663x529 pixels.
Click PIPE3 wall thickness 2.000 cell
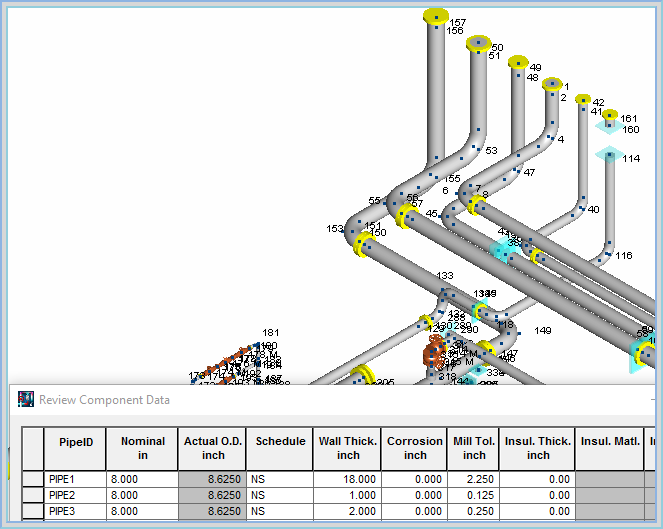(x=347, y=511)
